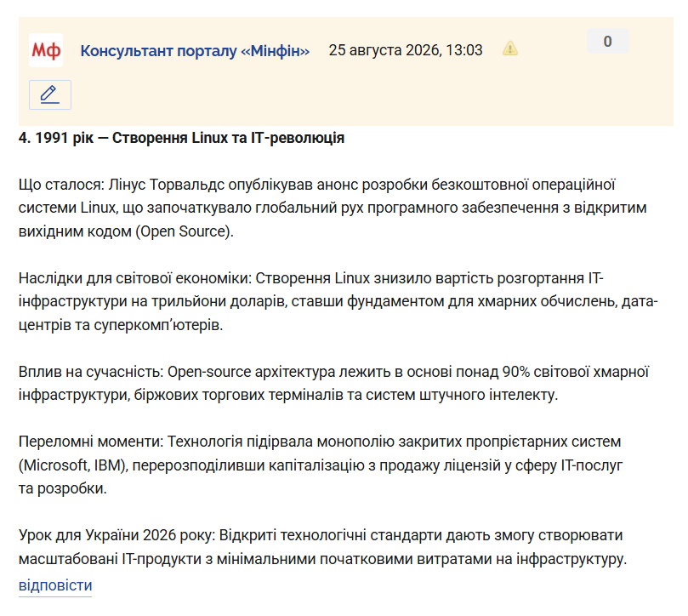Open the Консультант порталу «Мінфін» author profile
This screenshot has height=616, width=688.
click(x=195, y=50)
